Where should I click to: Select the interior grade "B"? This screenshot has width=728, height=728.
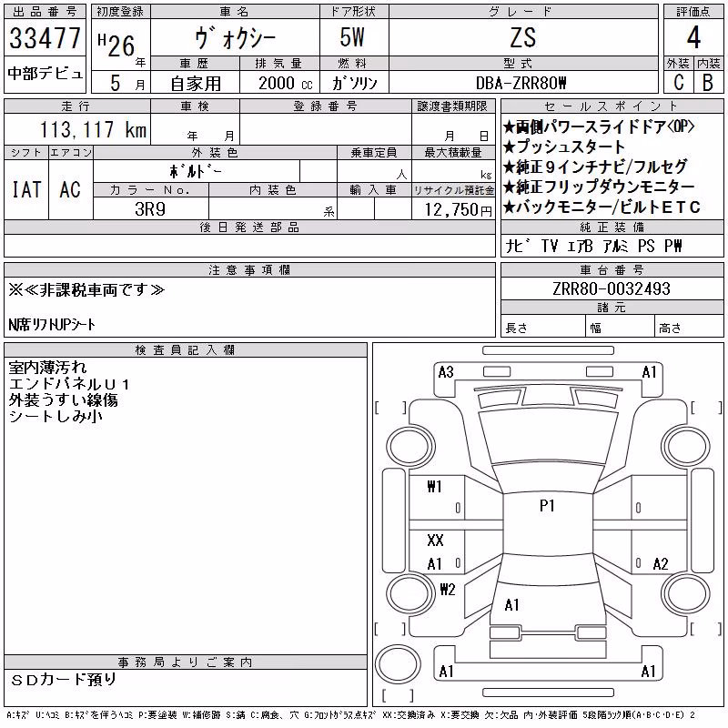pyautogui.click(x=708, y=82)
